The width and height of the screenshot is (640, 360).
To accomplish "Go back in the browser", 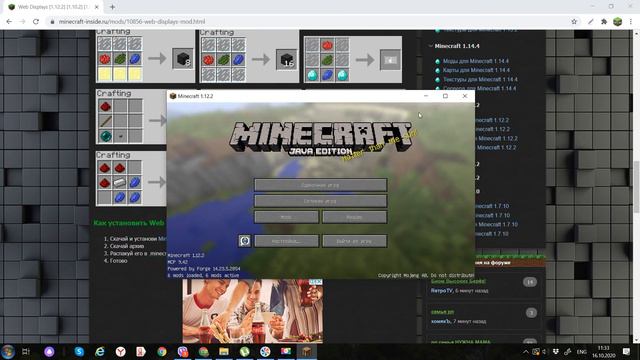I will point(9,22).
